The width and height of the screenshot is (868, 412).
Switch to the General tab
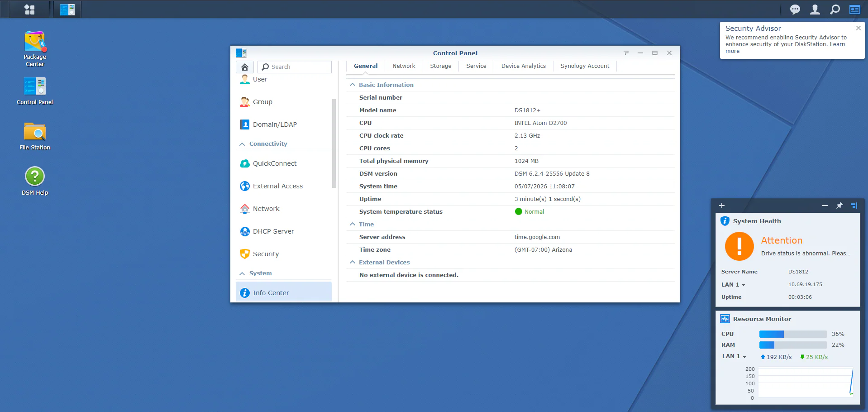point(366,66)
